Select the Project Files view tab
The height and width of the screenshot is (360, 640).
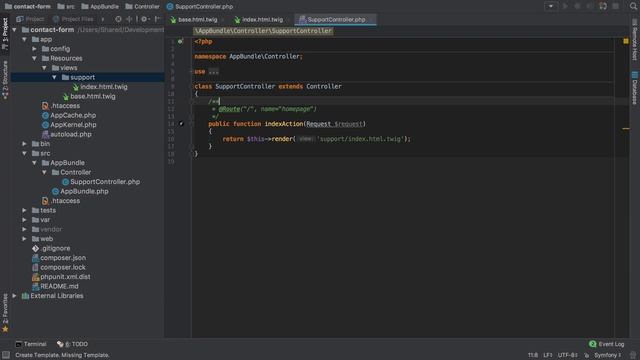pos(73,19)
